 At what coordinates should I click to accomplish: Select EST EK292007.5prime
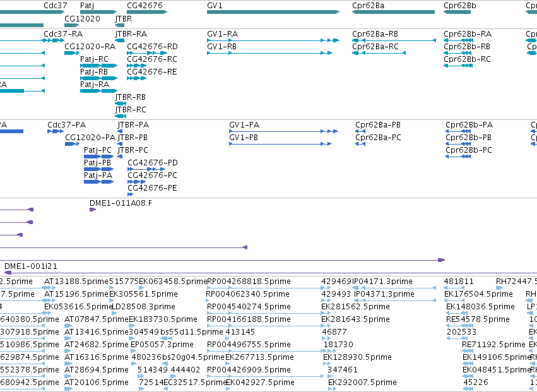[362, 382]
